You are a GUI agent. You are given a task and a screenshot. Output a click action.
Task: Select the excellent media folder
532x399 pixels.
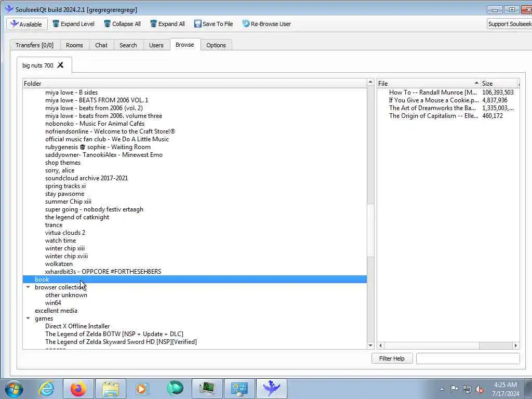[56, 311]
